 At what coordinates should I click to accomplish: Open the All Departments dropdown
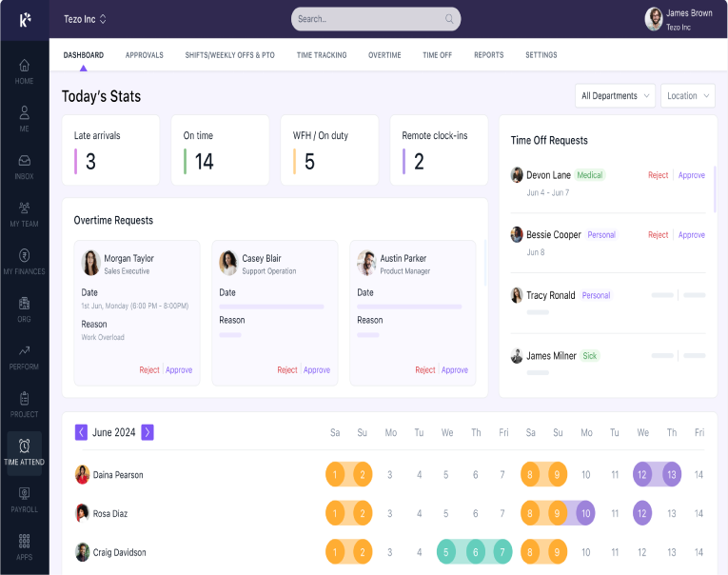tap(616, 96)
